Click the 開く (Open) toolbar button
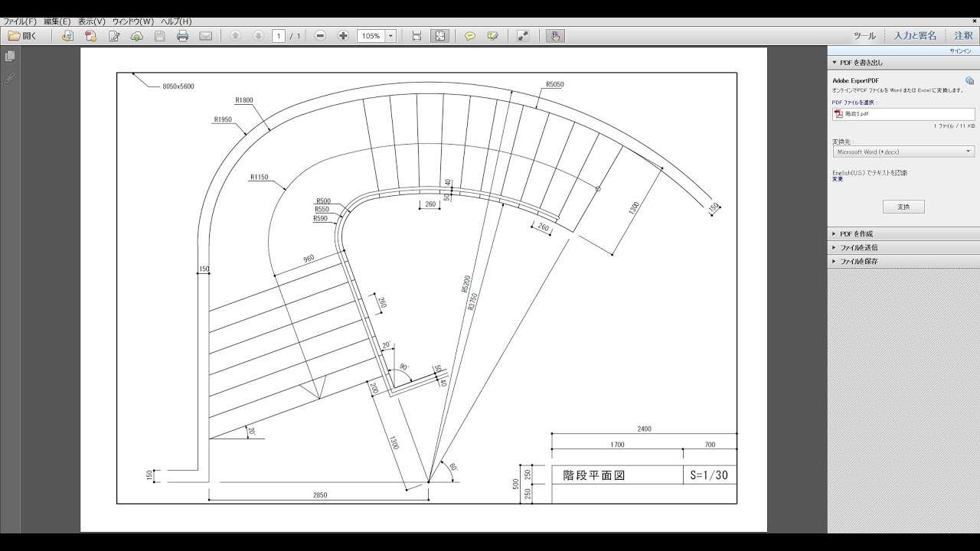The width and height of the screenshot is (980, 551). 22,36
